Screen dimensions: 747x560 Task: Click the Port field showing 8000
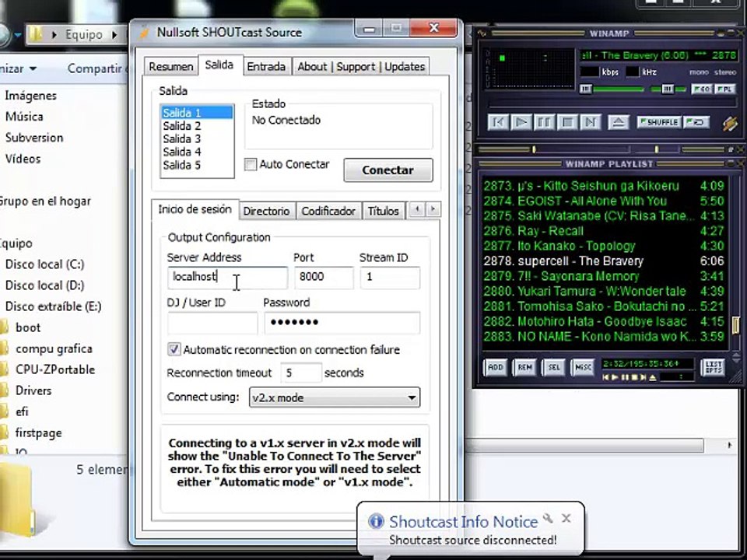(x=324, y=277)
